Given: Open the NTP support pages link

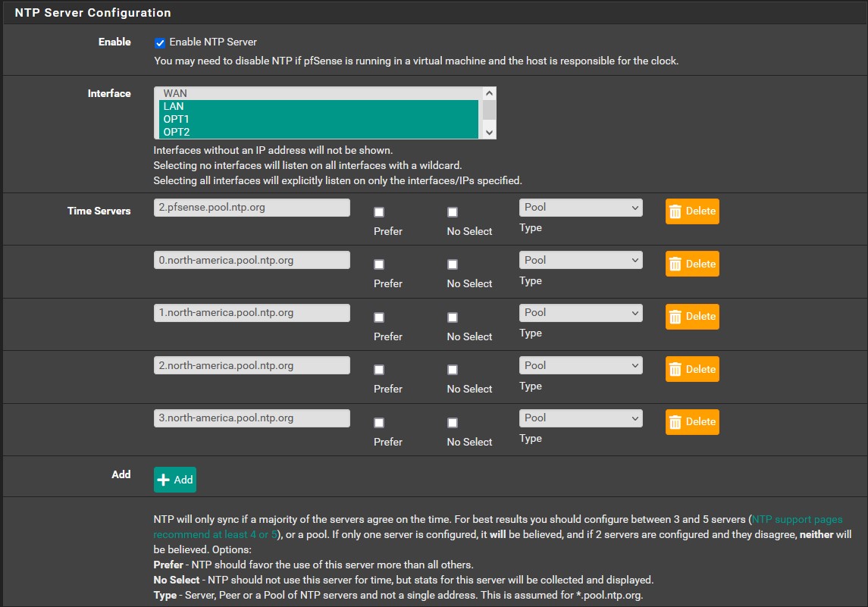Looking at the screenshot, I should pyautogui.click(x=796, y=519).
